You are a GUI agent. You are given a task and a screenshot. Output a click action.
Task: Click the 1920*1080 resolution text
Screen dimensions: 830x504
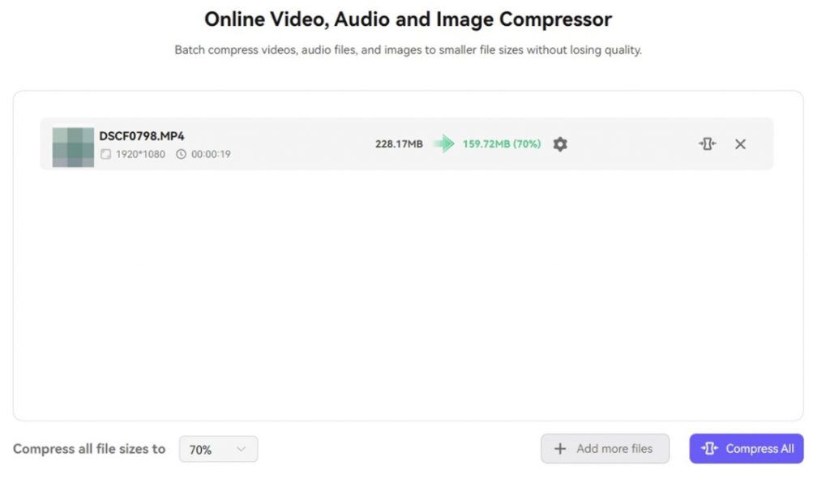(140, 154)
